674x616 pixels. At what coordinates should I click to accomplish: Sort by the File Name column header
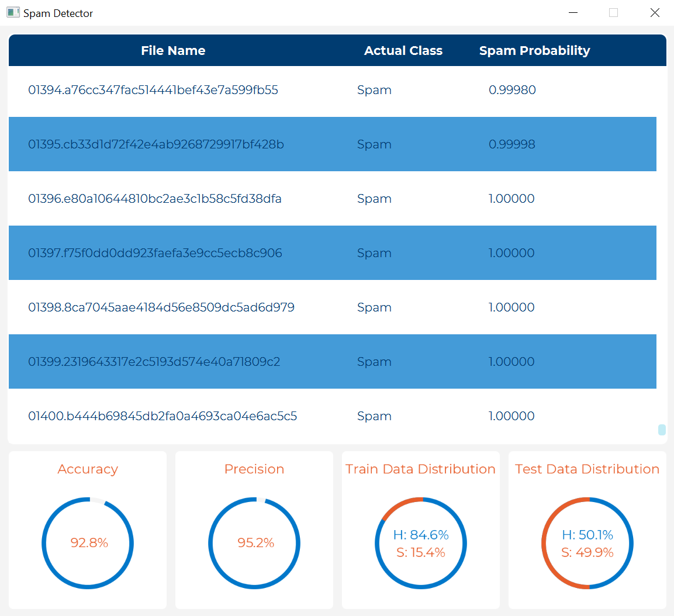(173, 50)
